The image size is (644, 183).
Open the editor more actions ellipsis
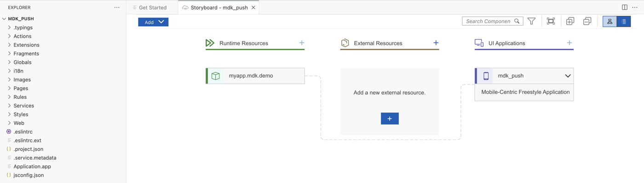tap(635, 7)
